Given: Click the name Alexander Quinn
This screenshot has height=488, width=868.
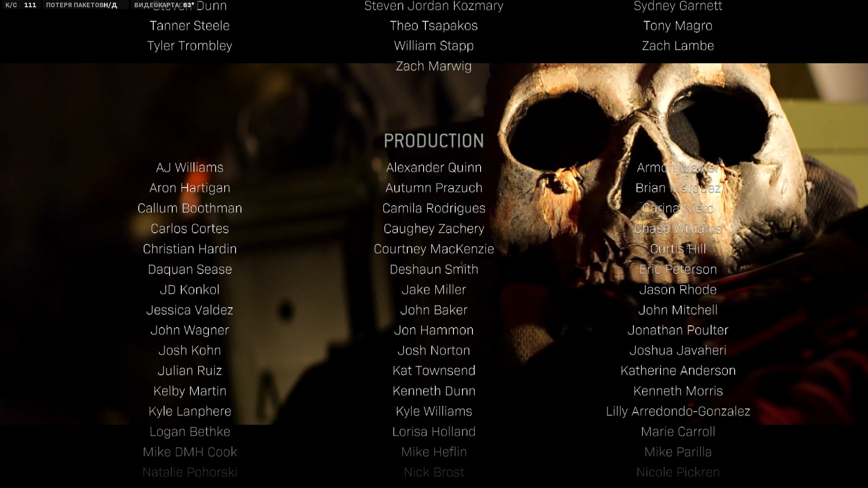Looking at the screenshot, I should click(434, 168).
